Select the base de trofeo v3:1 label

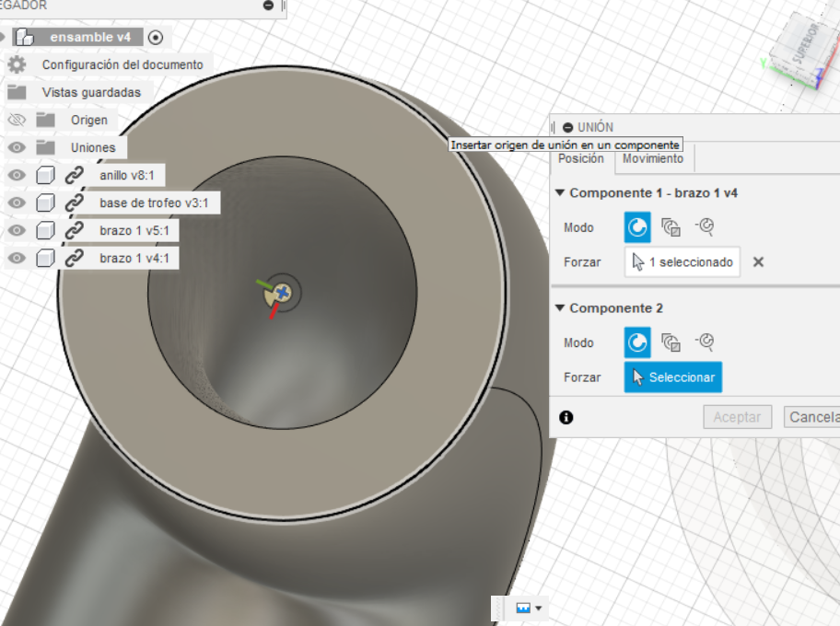point(154,203)
